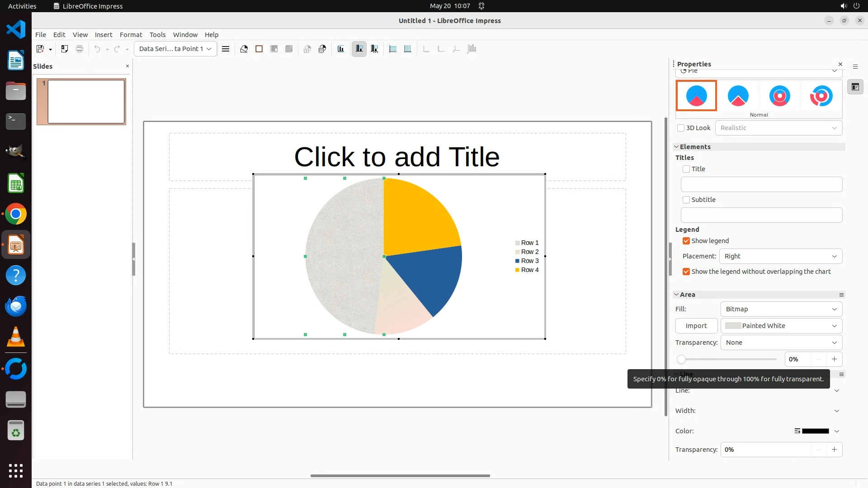Open the Insert menu
The height and width of the screenshot is (488, 868).
pos(103,35)
